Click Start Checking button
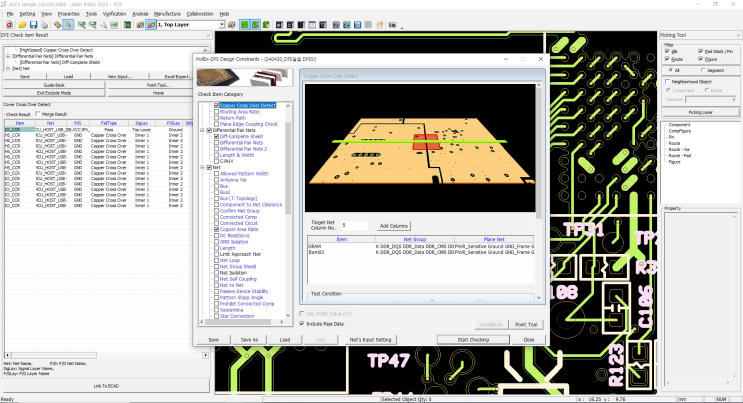 pos(473,340)
